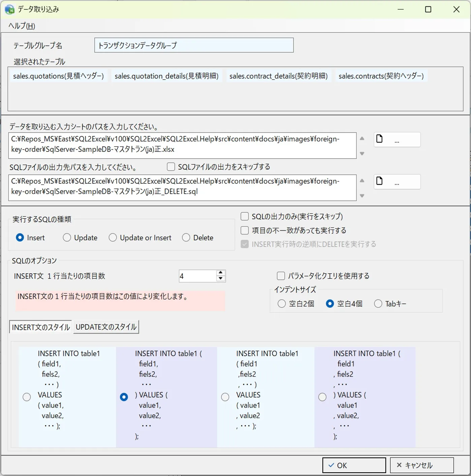The height and width of the screenshot is (476, 471).
Task: Click the INSERT items-per-line number field
Action: pos(198,276)
